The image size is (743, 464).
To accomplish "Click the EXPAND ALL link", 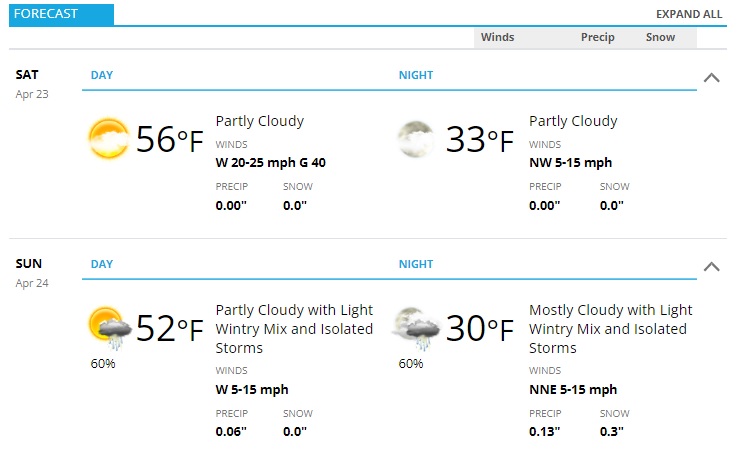I will (x=689, y=14).
